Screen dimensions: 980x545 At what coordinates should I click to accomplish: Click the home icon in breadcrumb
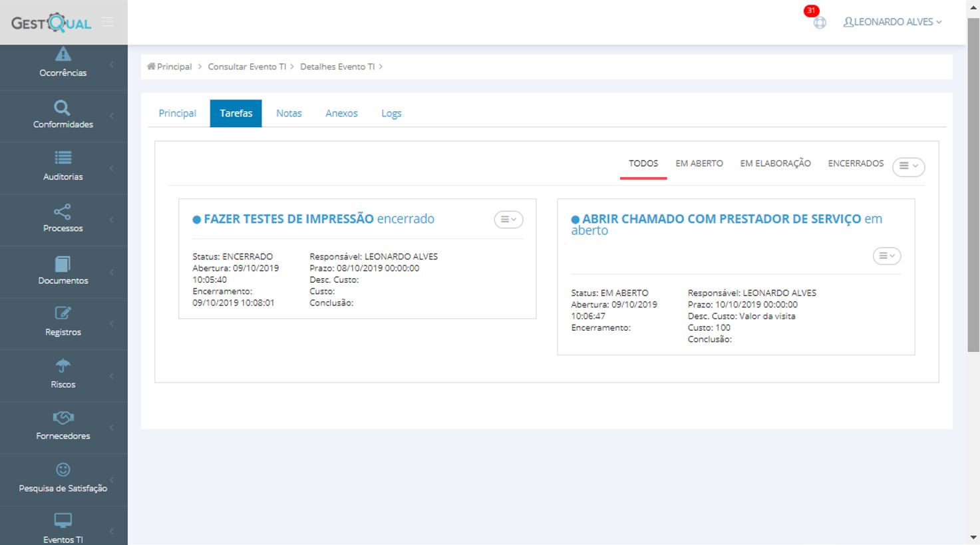pyautogui.click(x=151, y=67)
